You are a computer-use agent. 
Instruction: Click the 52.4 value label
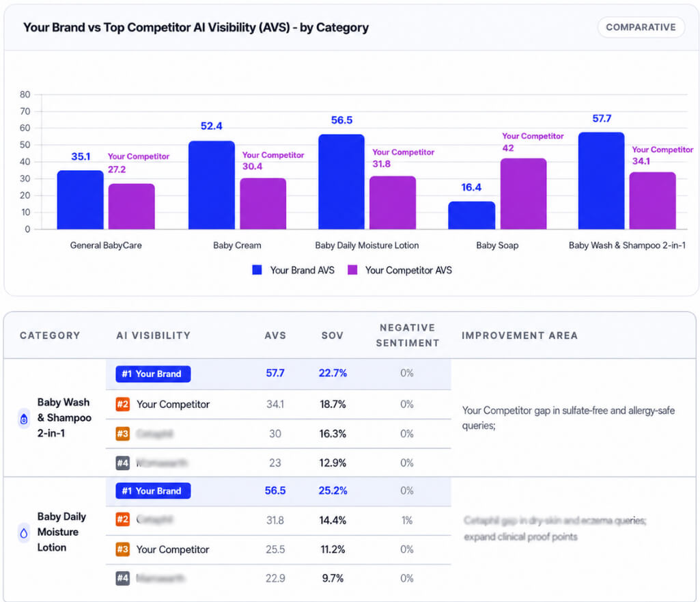point(212,126)
